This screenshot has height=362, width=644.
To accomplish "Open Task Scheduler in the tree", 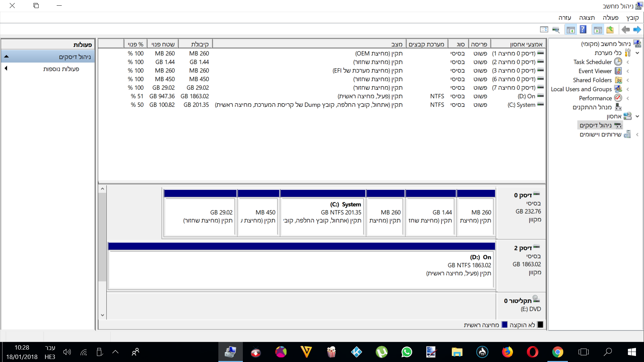I will coord(592,62).
